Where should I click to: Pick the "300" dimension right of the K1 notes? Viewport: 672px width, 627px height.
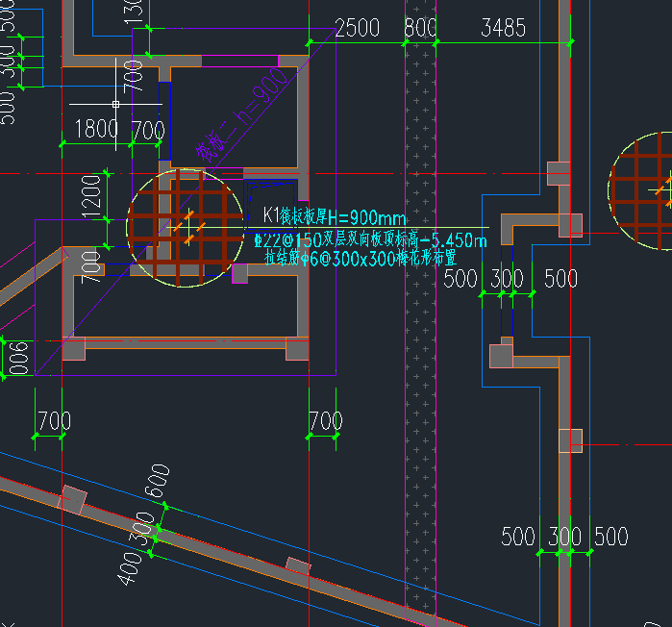click(x=507, y=279)
